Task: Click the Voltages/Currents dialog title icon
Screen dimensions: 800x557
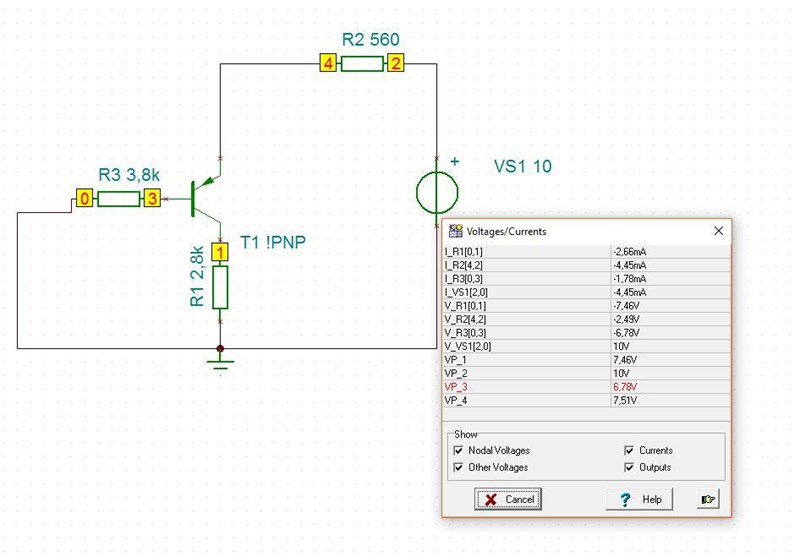Action: [x=456, y=231]
